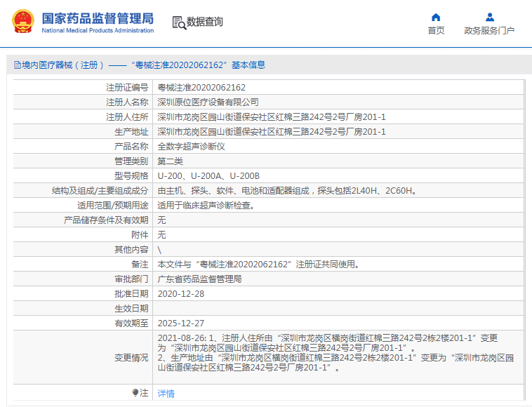Select the 型号规格 label

click(132, 175)
